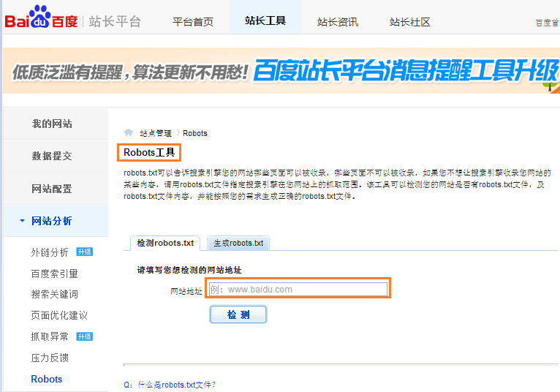Image resolution: width=560 pixels, height=392 pixels.
Task: Click the 升级 badge beside 外链分析
Action: (85, 252)
